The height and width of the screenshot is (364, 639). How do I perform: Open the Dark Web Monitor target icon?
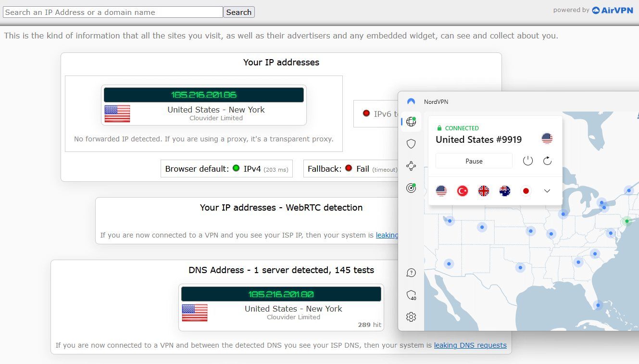click(411, 188)
